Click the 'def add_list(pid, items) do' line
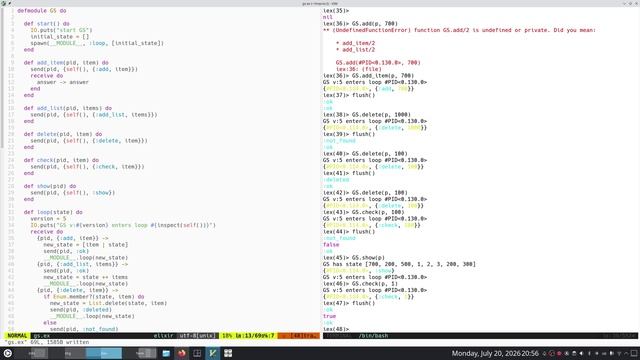Viewport: 640px width, 360px height. tap(68, 108)
